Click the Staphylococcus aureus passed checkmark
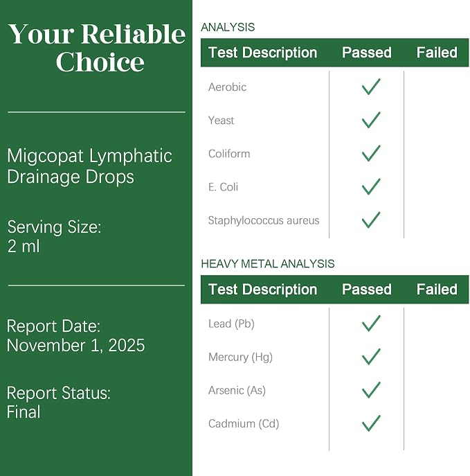The image size is (470, 476). pos(371,220)
